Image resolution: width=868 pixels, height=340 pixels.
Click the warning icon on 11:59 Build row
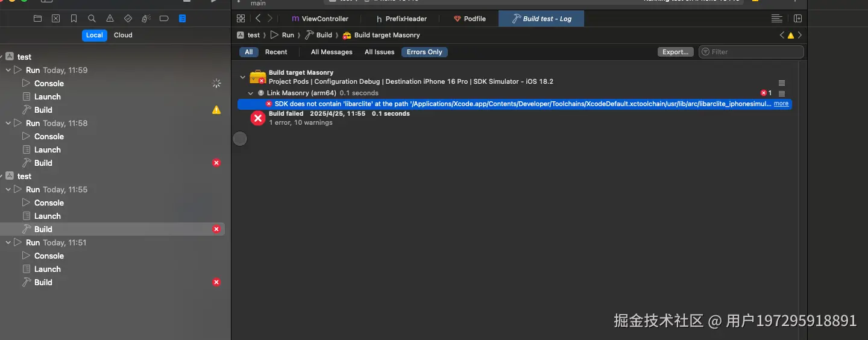216,110
